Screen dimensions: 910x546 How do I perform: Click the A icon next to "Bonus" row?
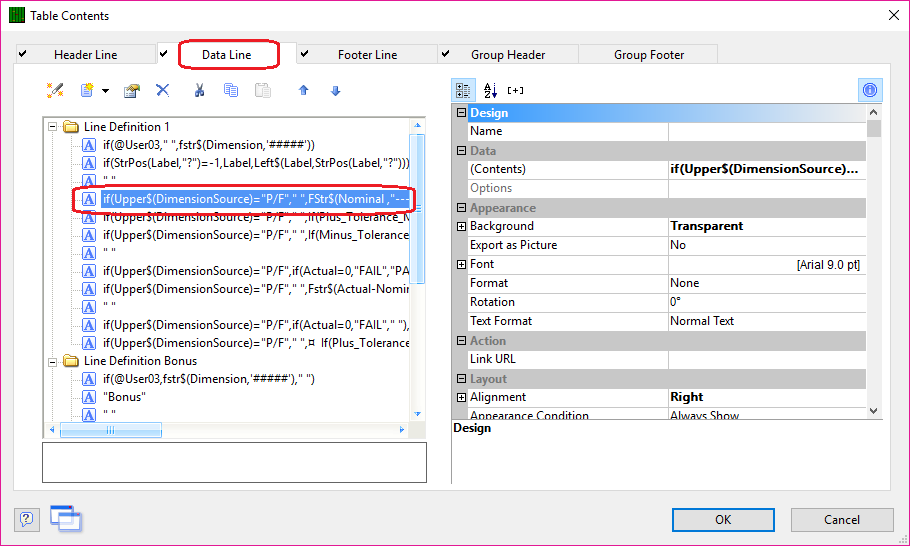pyautogui.click(x=89, y=397)
